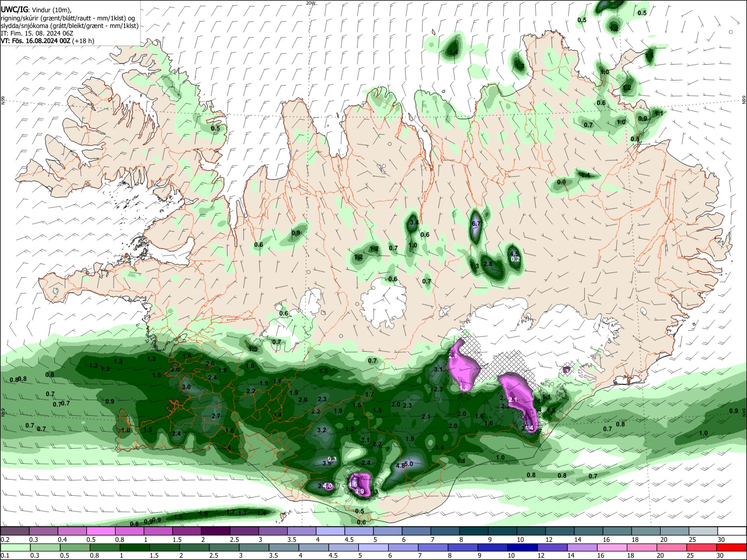The width and height of the screenshot is (747, 560).
Task: Pick the 16 snow swatch in the top legend row
Action: pos(617,531)
